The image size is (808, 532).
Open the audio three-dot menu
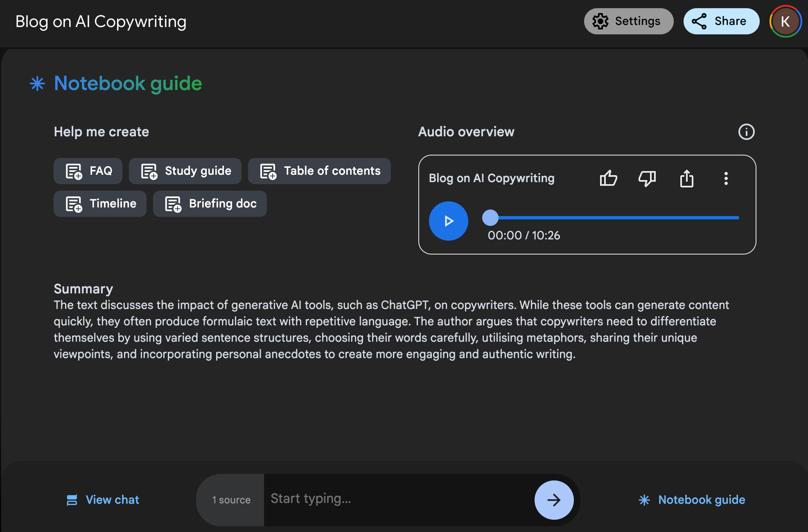pos(726,178)
